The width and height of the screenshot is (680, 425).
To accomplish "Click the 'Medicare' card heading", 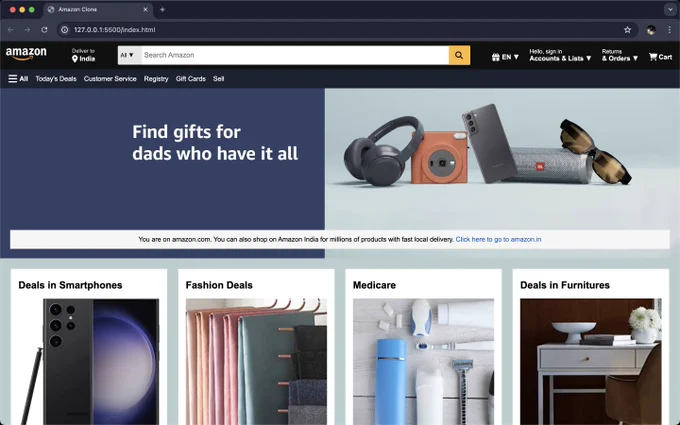I will point(374,285).
